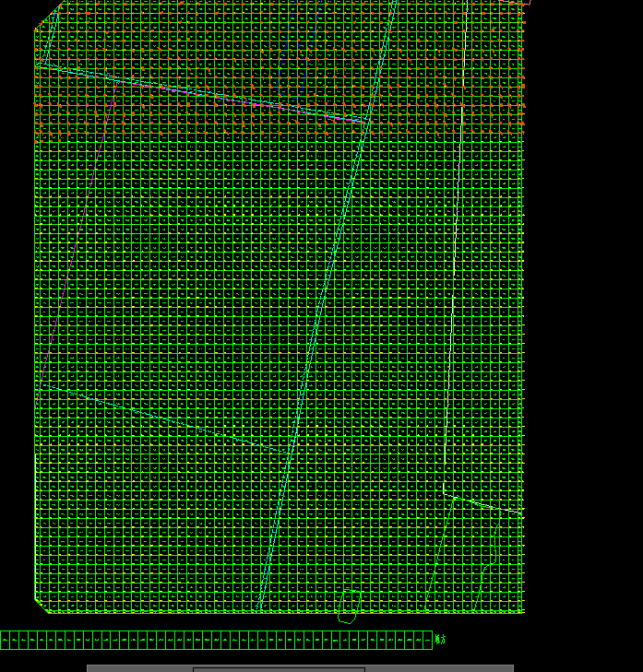
Task: Select the white vertical polyline in the drawing
Action: click(x=456, y=257)
